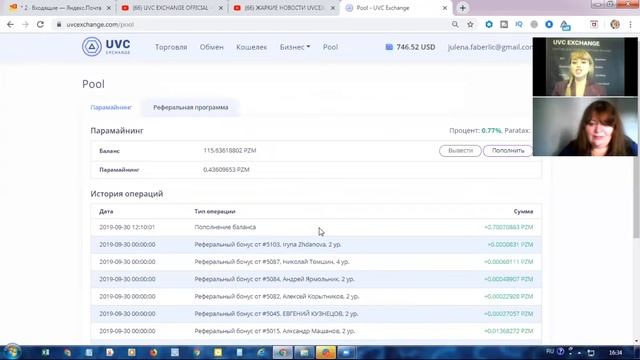Click the Вывести button
The height and width of the screenshot is (360, 640).
click(460, 151)
